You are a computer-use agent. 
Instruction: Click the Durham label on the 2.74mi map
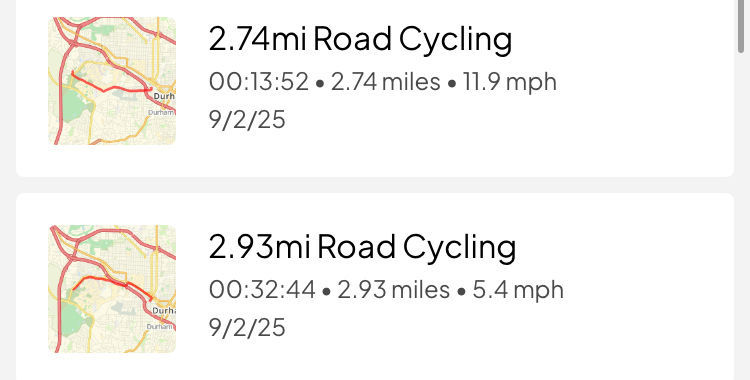164,97
